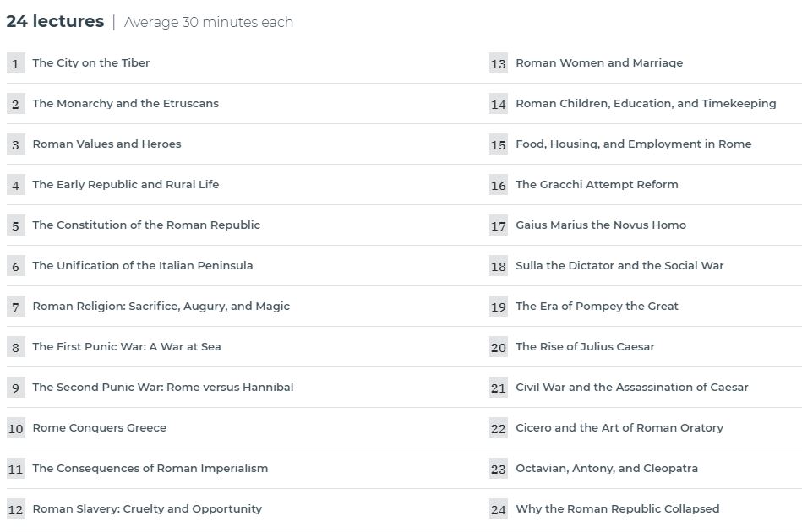Click the number 12 badge for Roman Slavery
802x532 pixels.
click(x=16, y=509)
